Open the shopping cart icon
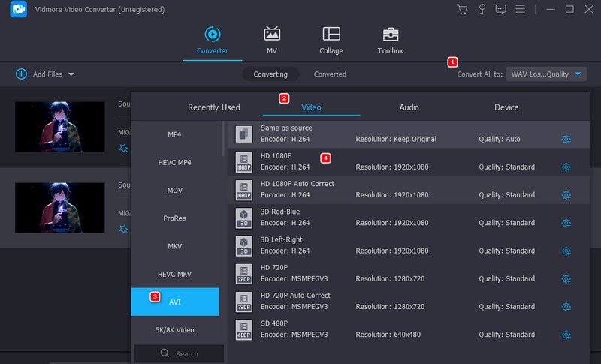Image resolution: width=601 pixels, height=364 pixels. click(462, 9)
